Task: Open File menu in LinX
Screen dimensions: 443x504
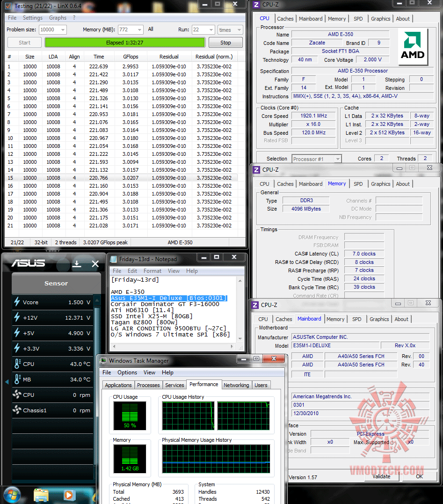Action: 12,18
